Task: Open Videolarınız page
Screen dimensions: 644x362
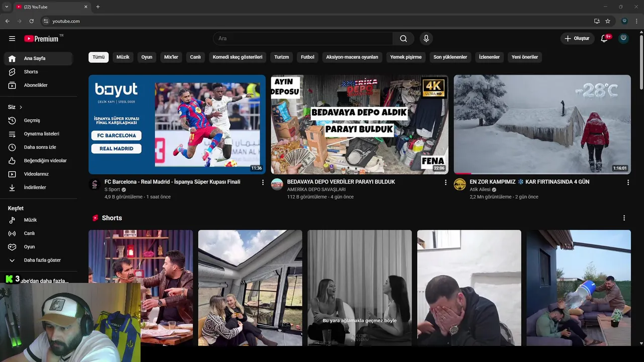Action: (x=38, y=174)
